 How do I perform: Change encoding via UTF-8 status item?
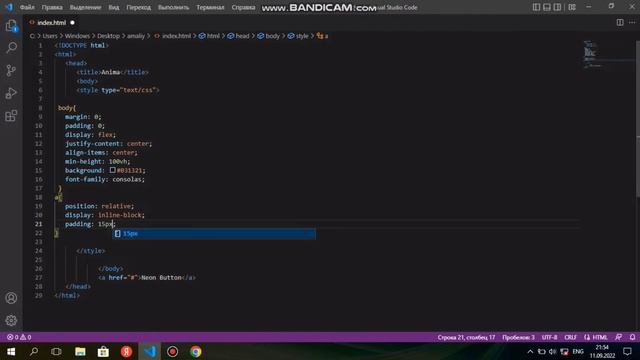tap(549, 337)
